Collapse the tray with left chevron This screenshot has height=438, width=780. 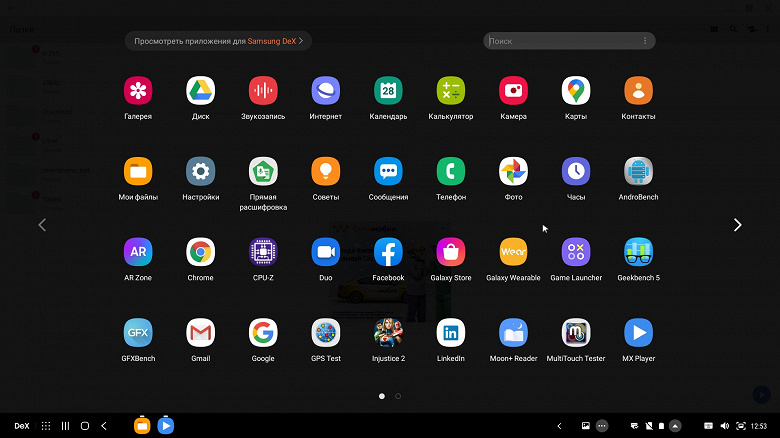559,426
